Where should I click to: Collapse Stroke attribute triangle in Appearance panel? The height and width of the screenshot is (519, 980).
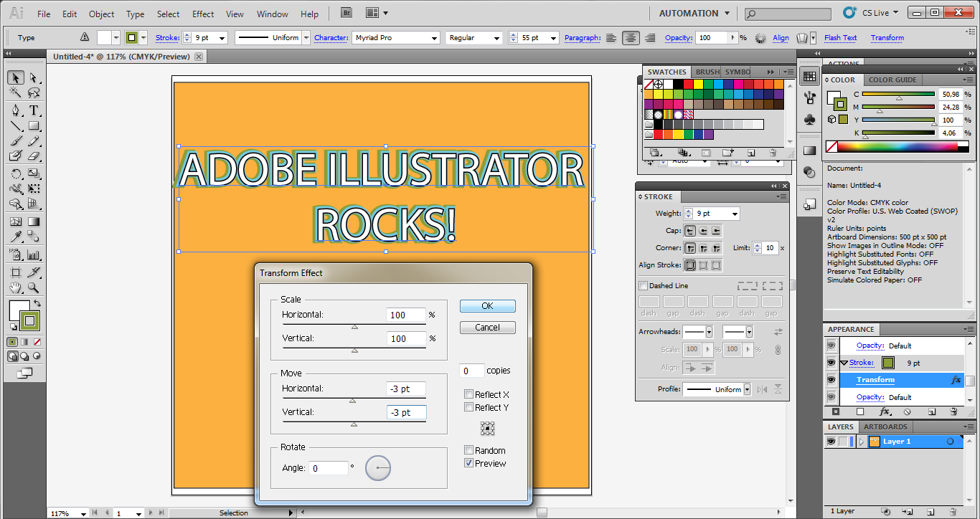coord(844,363)
